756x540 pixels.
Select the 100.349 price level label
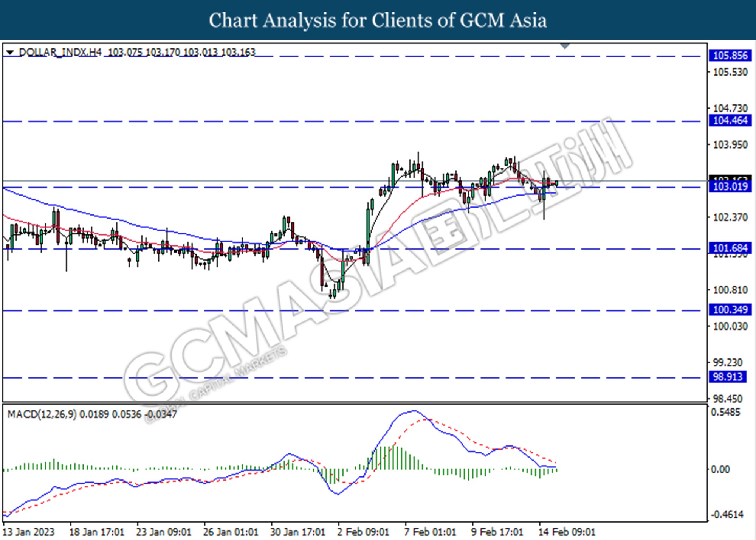(x=730, y=310)
